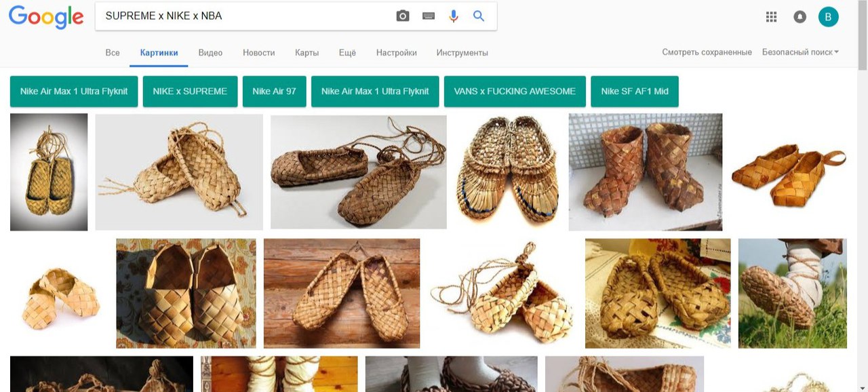The image size is (868, 392).
Task: Open the Ещё menu
Action: coord(347,53)
